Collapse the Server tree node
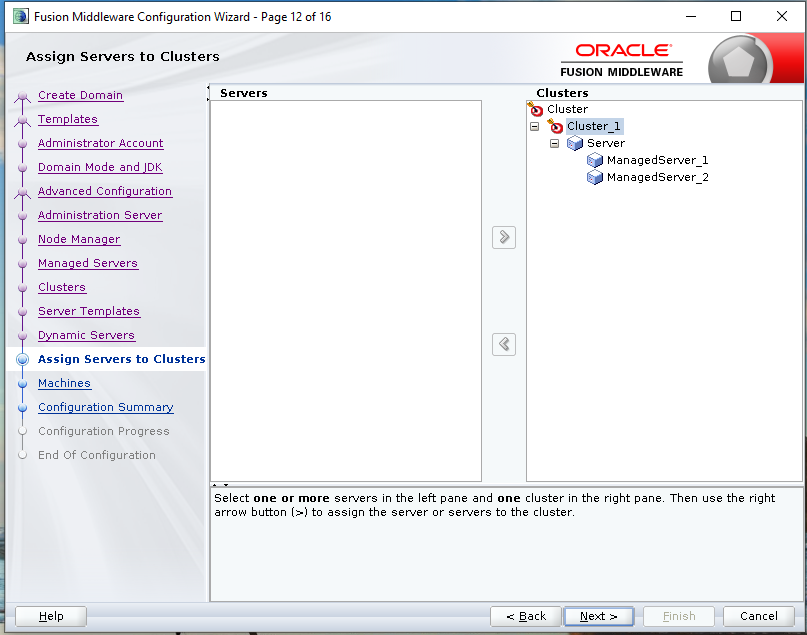807x635 pixels. (554, 143)
